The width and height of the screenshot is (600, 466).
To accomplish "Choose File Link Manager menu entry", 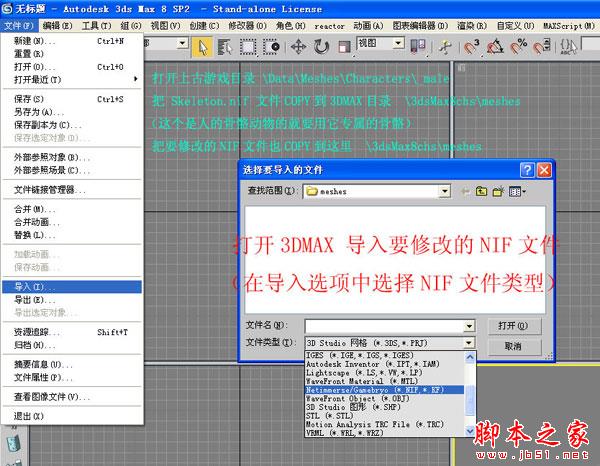I will coord(72,190).
